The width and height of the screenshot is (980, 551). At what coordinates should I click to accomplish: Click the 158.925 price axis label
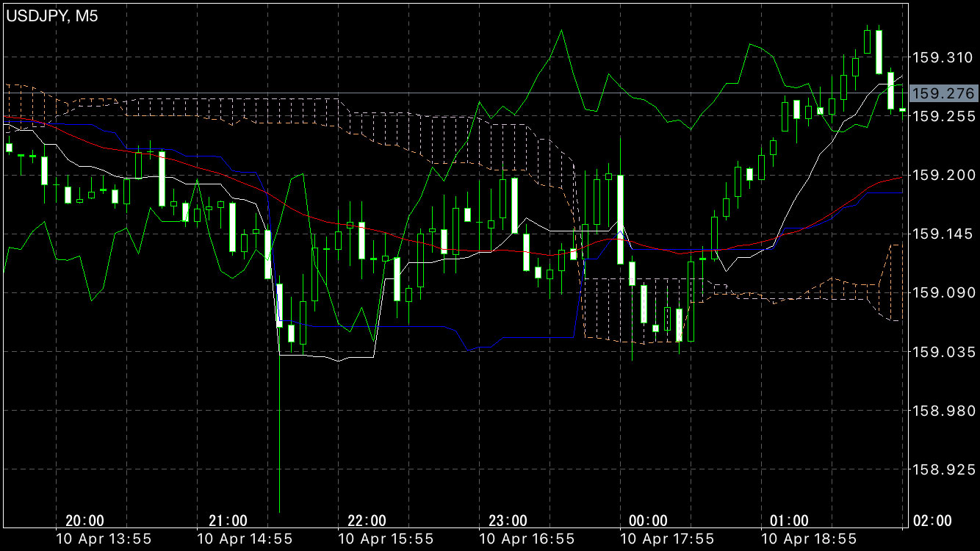pyautogui.click(x=942, y=469)
